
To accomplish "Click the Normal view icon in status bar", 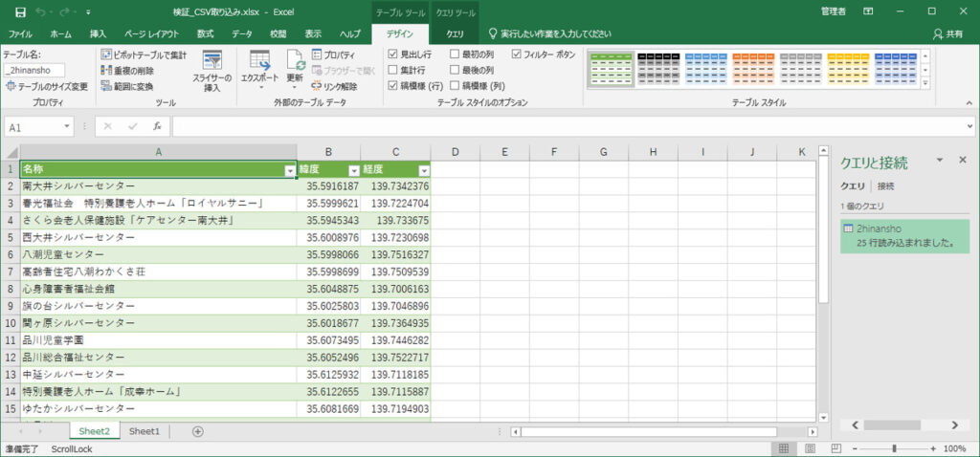I will click(784, 448).
